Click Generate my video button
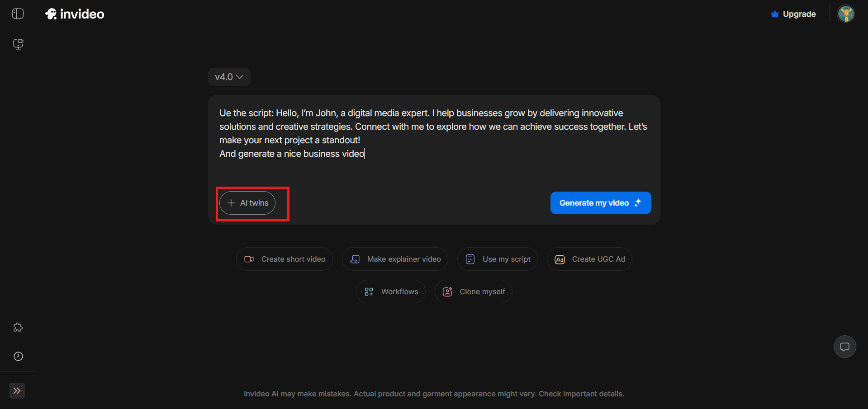Image resolution: width=868 pixels, height=409 pixels. (x=600, y=203)
